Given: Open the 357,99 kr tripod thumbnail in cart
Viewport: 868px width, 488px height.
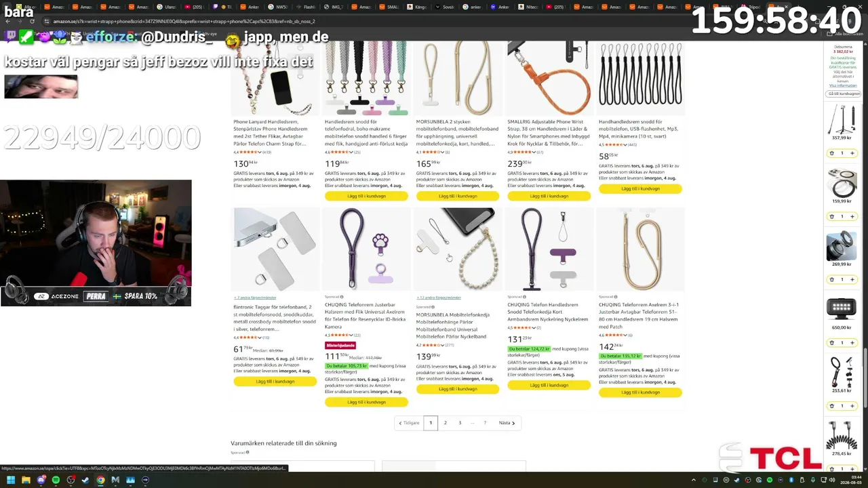Looking at the screenshot, I should click(842, 119).
